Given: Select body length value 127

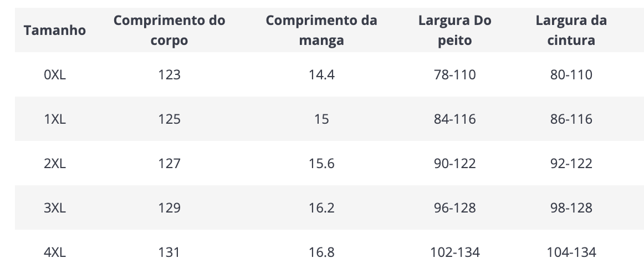Looking at the screenshot, I should [169, 163].
